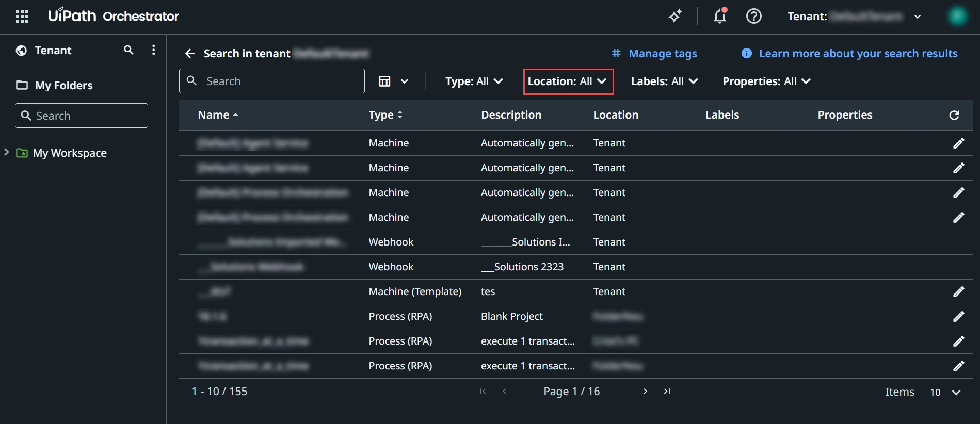
Task: Sort the table by Type column
Action: click(x=385, y=115)
